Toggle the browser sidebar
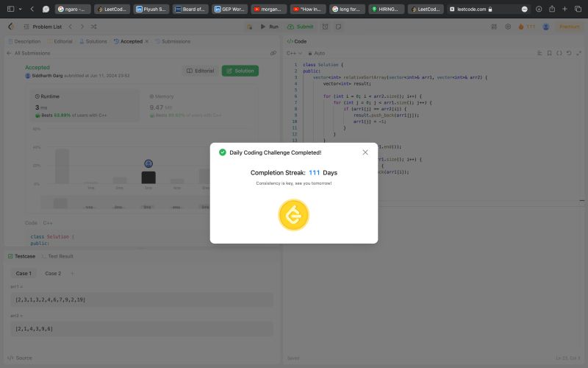The width and height of the screenshot is (588, 368). (x=10, y=9)
